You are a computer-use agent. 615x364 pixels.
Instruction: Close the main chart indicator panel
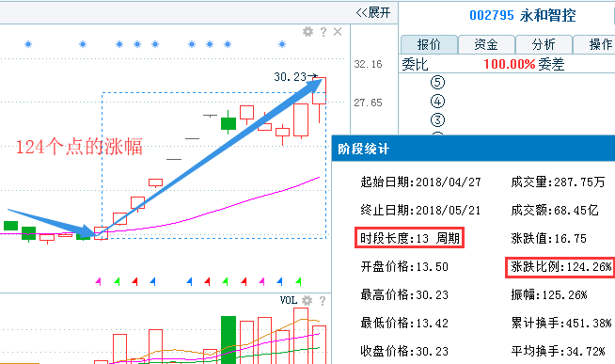pos(338,32)
